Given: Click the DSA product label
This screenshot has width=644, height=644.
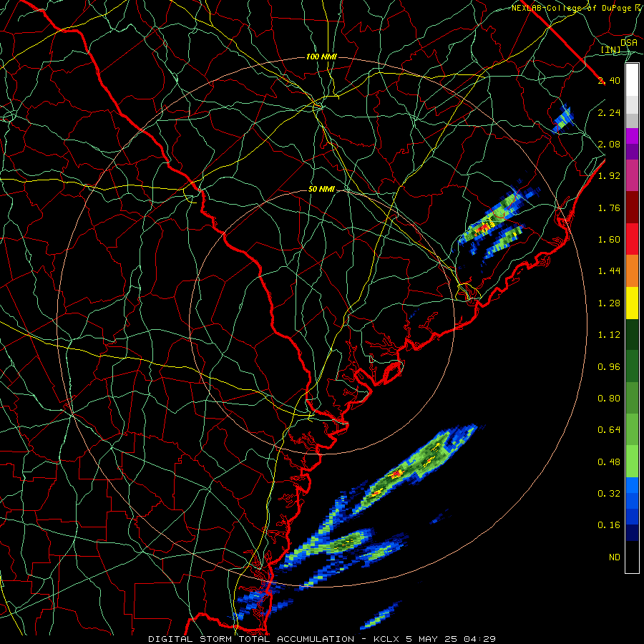Looking at the screenshot, I should click(x=629, y=43).
